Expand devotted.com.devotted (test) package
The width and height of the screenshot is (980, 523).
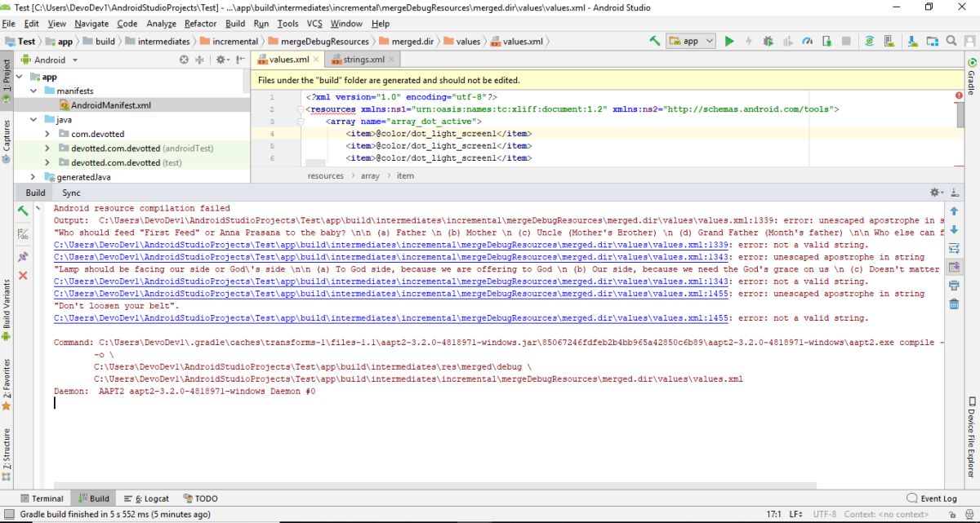pos(47,162)
